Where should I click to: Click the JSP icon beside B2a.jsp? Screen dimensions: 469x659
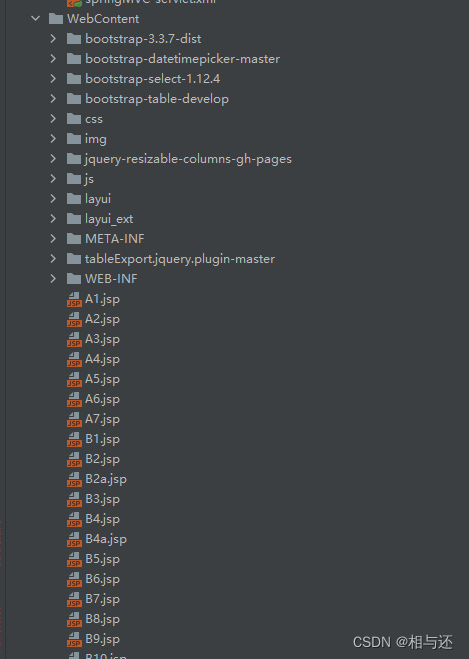click(74, 479)
